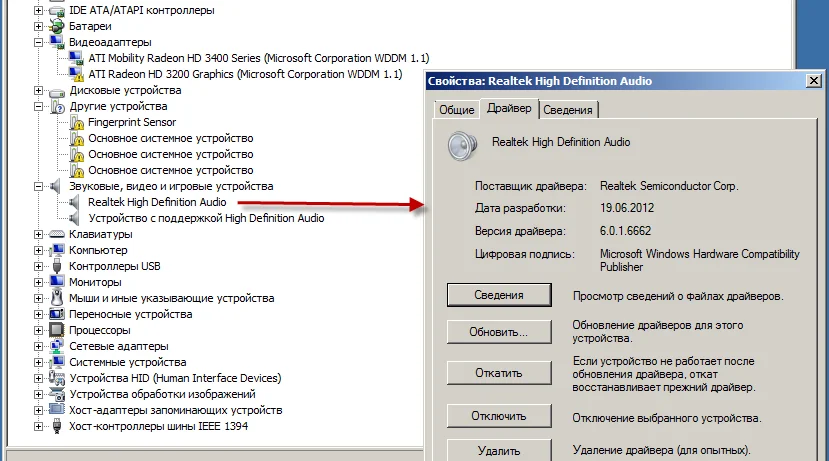
Task: Click the Другие устройства question-mark icon
Action: 57,106
